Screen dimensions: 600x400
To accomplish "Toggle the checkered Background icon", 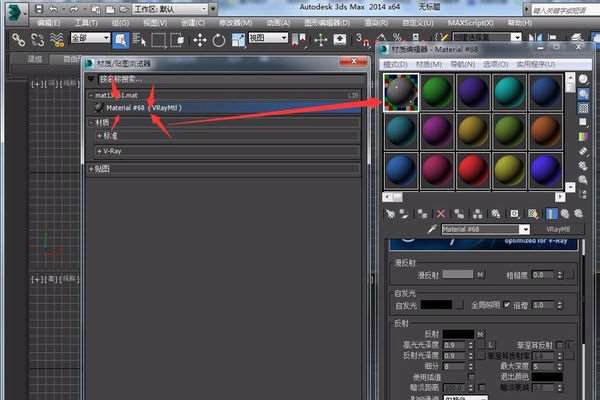I will click(583, 108).
